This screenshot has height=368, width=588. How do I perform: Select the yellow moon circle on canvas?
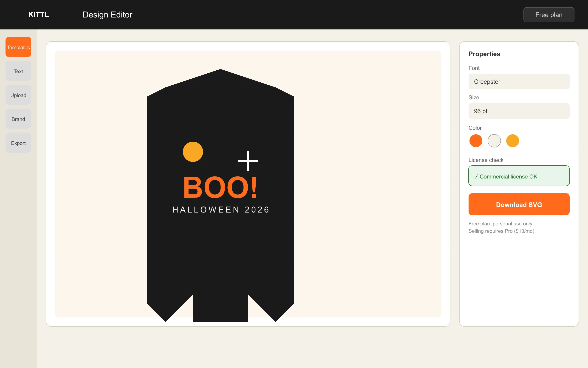pyautogui.click(x=193, y=152)
